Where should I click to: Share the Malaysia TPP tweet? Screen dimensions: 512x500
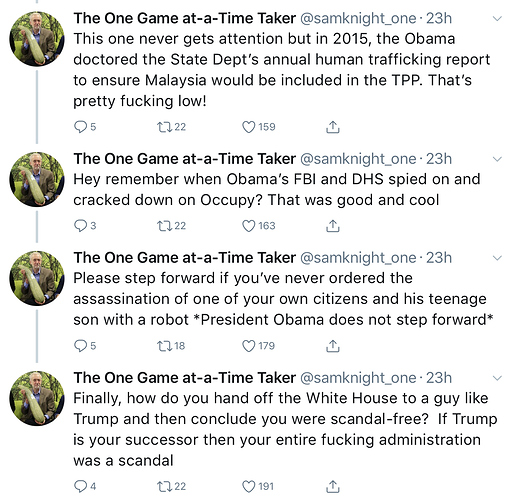click(332, 127)
